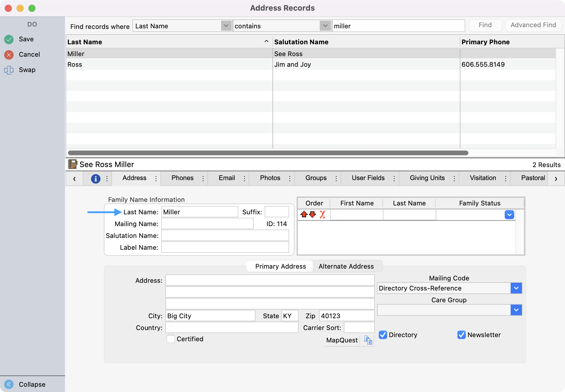The height and width of the screenshot is (392, 565).
Task: Open the Family Status dropdown arrow
Action: point(509,215)
